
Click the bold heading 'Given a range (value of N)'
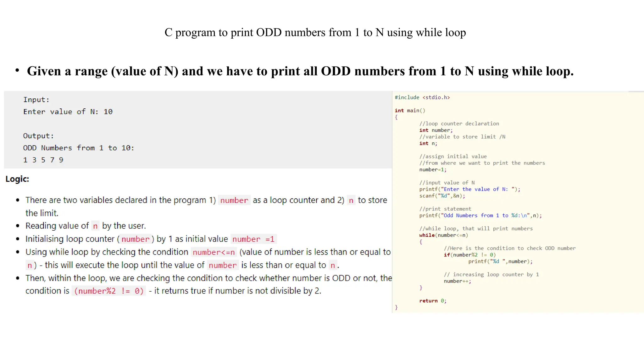tap(300, 71)
